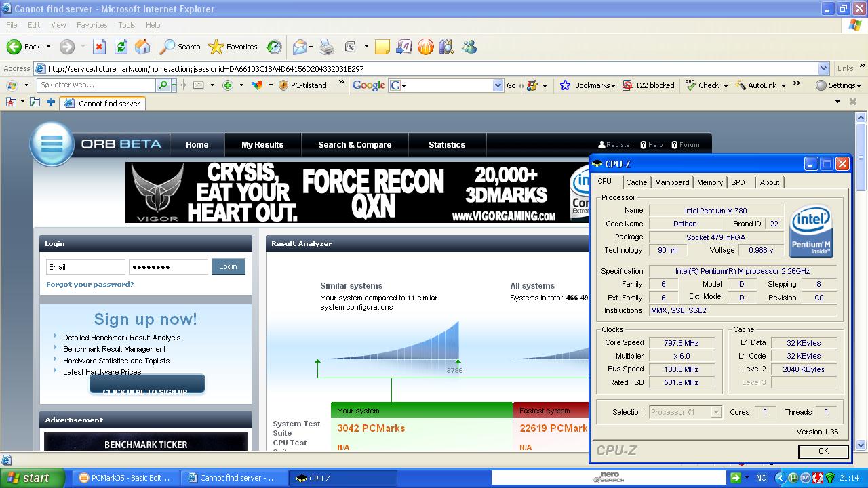Open the Bookmarks dropdown in Google toolbar

click(x=613, y=86)
